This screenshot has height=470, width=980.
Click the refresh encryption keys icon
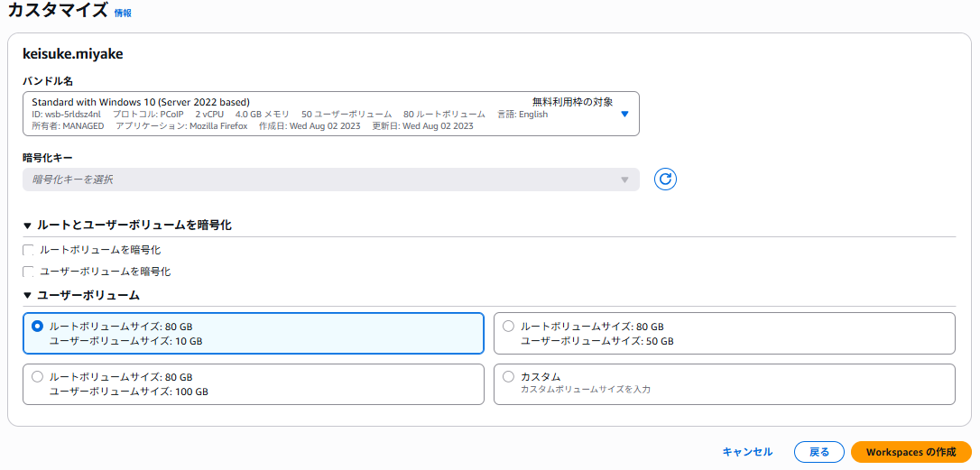click(x=665, y=180)
